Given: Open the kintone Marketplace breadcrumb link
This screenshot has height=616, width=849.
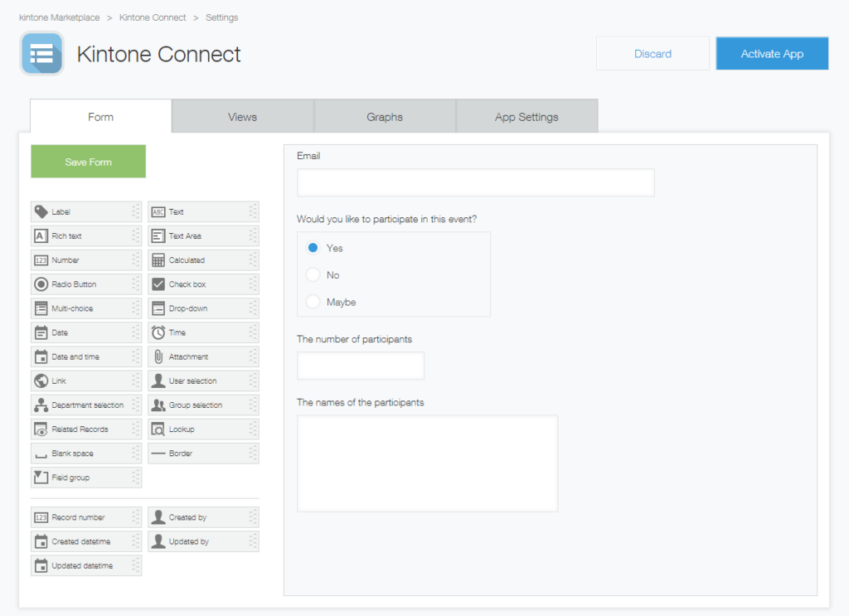Looking at the screenshot, I should point(60,17).
